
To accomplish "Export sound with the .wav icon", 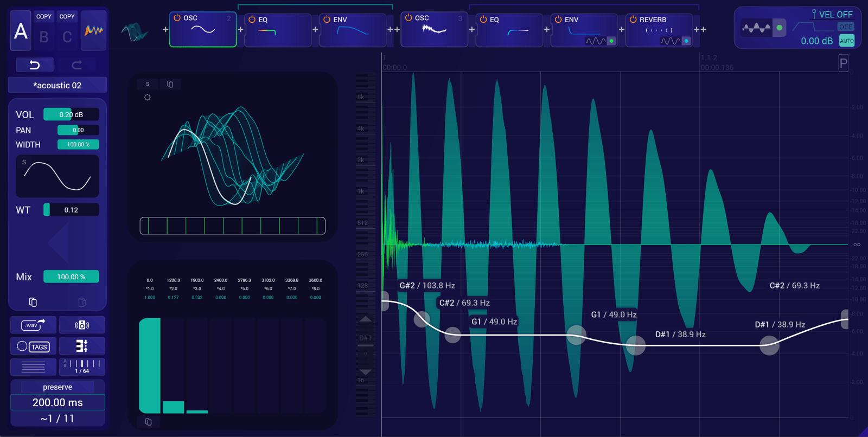I will [33, 324].
